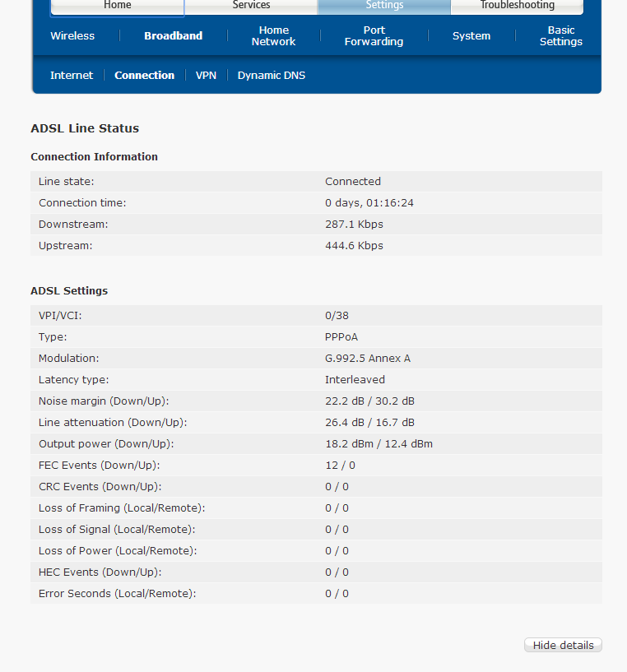Click Error Seconds (Local/Remote) label
The image size is (627, 672).
pyautogui.click(x=118, y=594)
